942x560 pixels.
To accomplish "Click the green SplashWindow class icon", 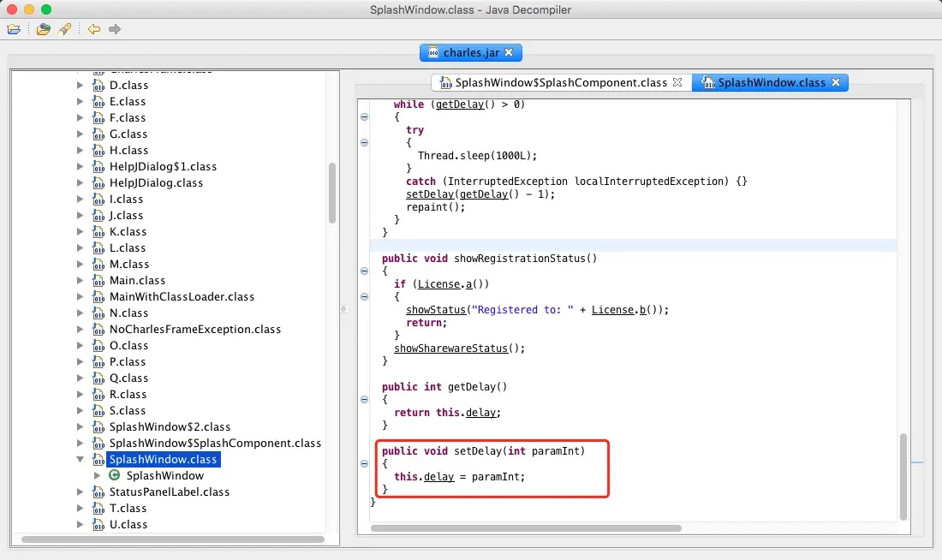I will (114, 475).
